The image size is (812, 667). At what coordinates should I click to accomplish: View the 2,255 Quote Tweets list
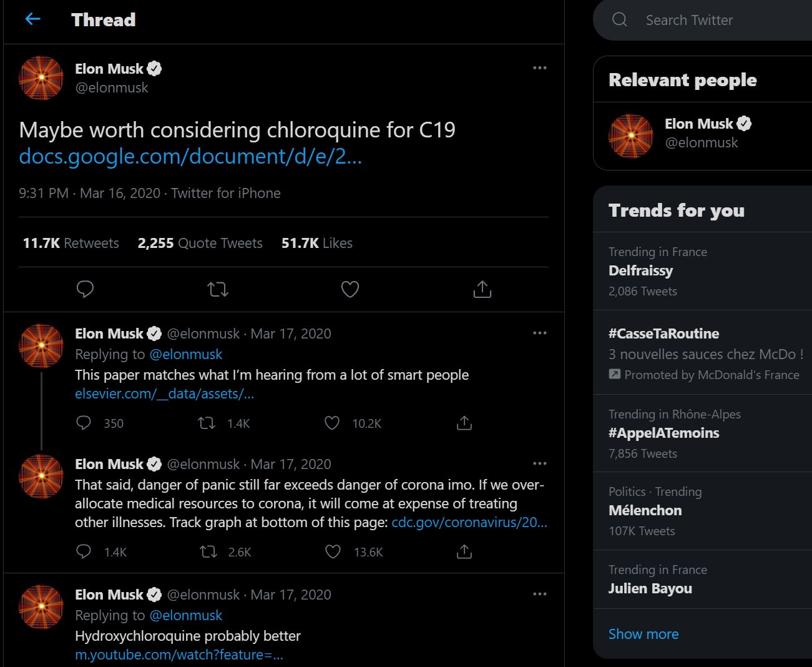[x=200, y=243]
